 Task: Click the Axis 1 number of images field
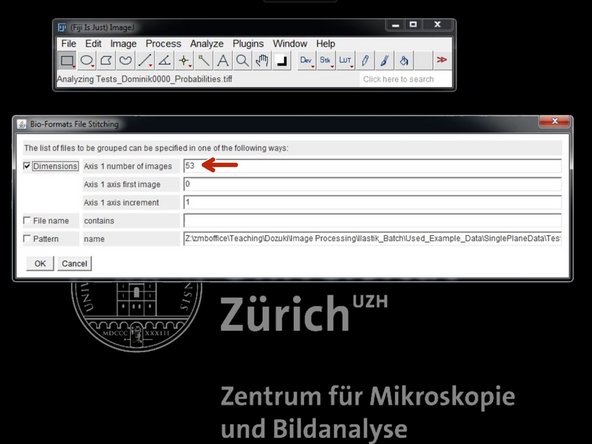[372, 166]
